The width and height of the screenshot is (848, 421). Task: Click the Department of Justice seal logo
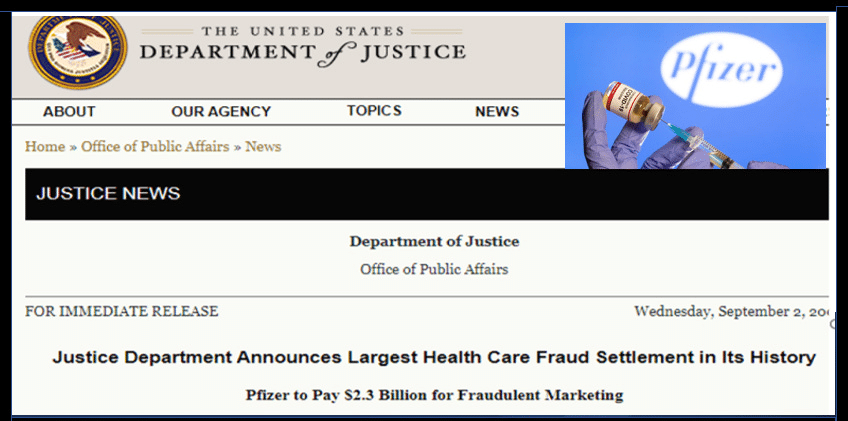pyautogui.click(x=78, y=52)
